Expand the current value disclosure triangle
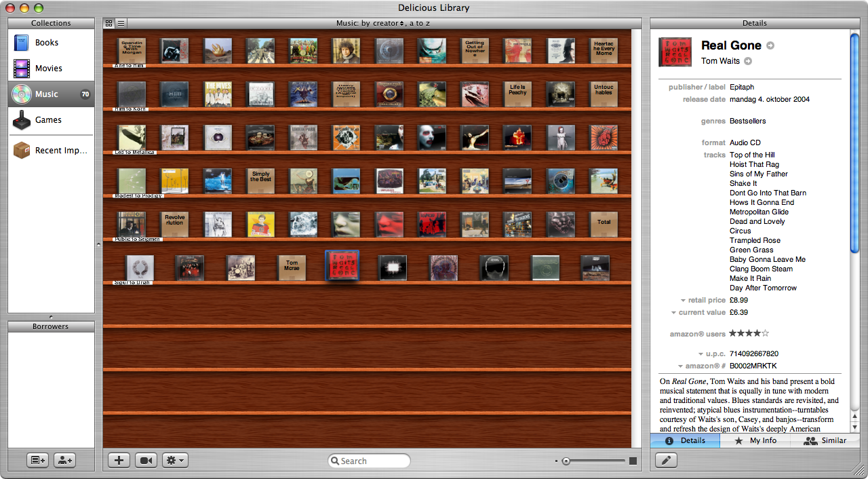The image size is (868, 479). (x=673, y=313)
